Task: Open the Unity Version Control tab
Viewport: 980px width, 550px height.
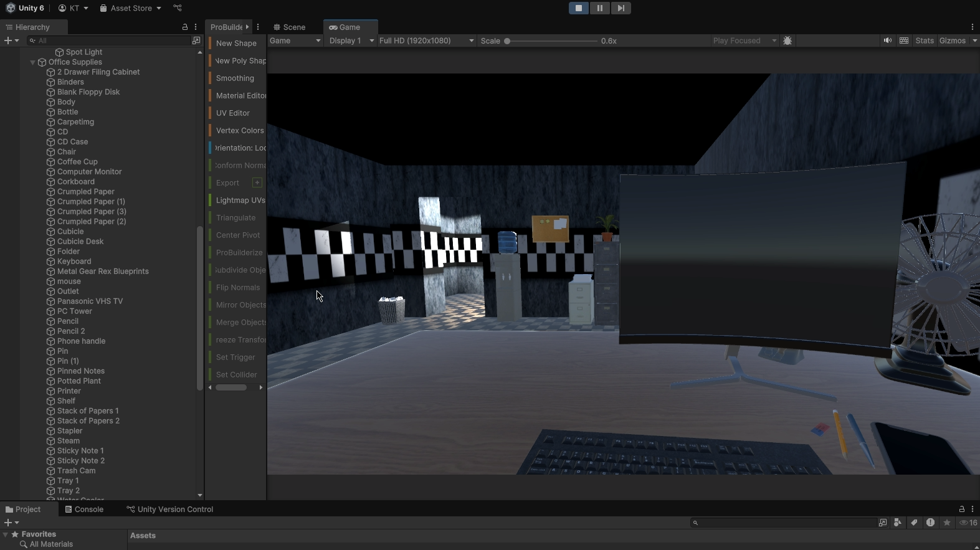Action: point(169,509)
